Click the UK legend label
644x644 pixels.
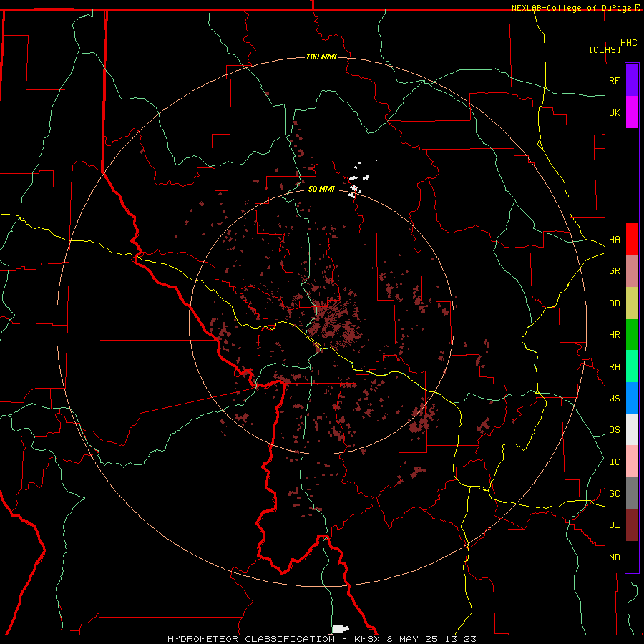point(614,113)
